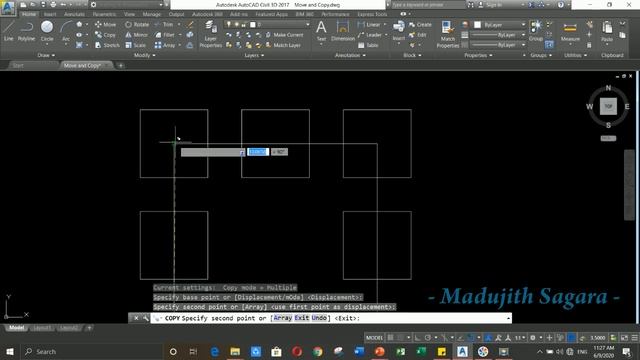This screenshot has height=360, width=640.
Task: Click the TOP face of ViewCube
Action: click(608, 107)
